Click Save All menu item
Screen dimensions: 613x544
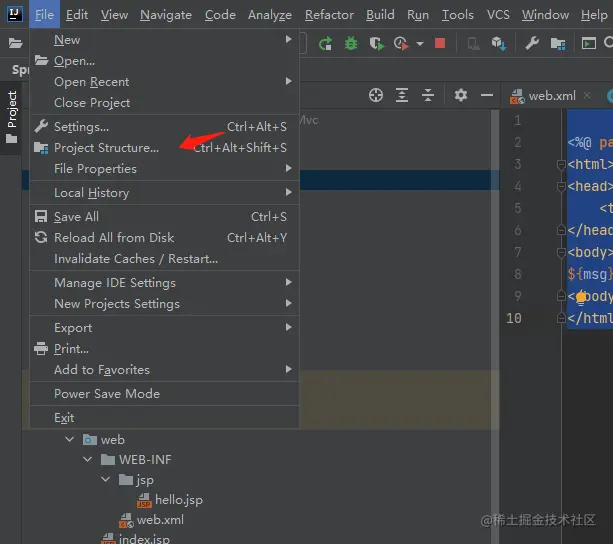pos(165,217)
